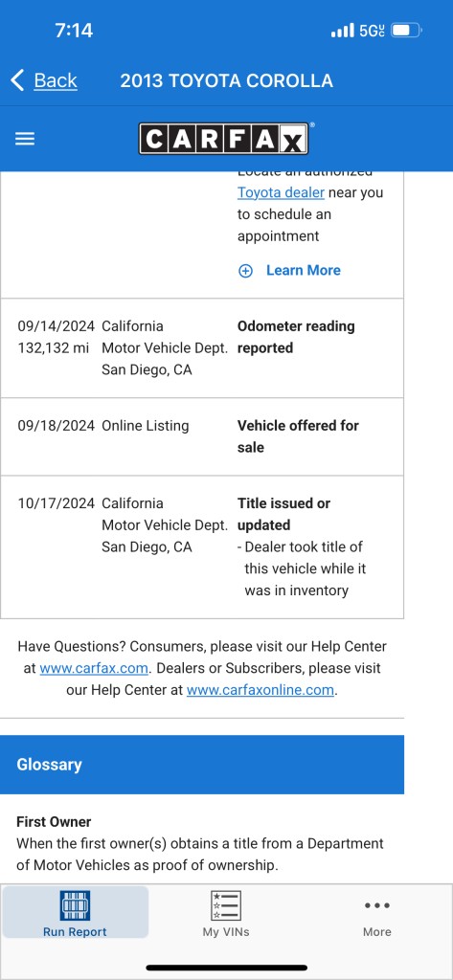
Task: Expand Learn More details
Action: tap(304, 271)
